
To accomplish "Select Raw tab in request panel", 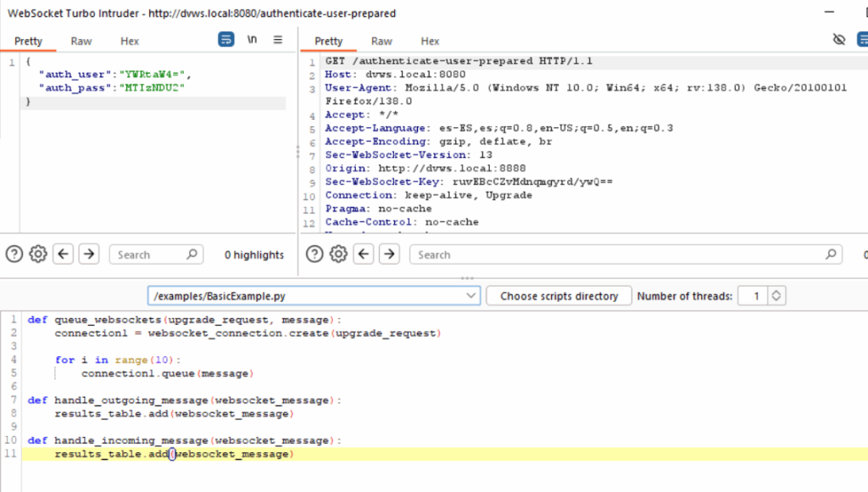I will [381, 41].
